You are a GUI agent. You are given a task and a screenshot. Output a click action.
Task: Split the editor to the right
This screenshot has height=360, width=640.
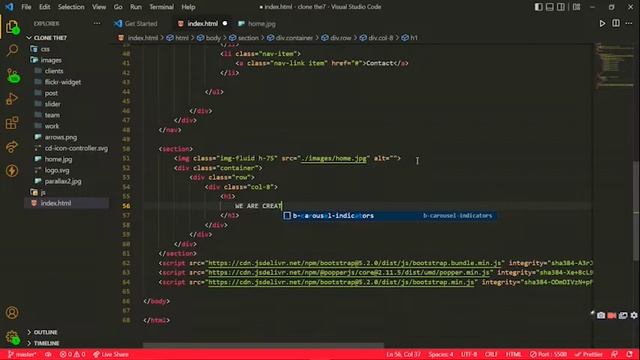(x=616, y=23)
